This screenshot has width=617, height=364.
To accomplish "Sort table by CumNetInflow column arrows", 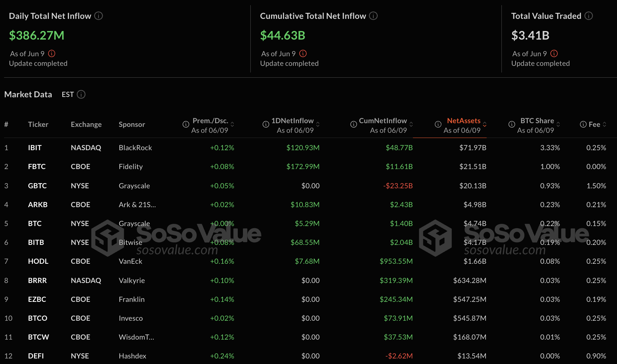I will [411, 124].
